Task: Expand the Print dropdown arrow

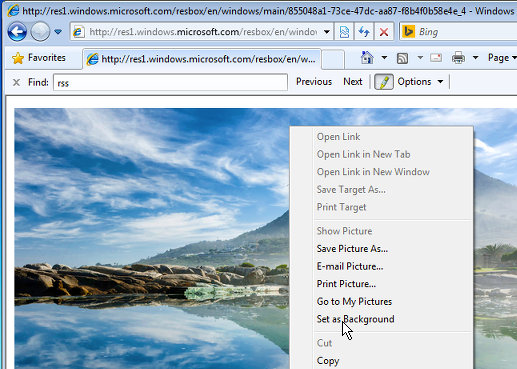Action: tap(476, 58)
